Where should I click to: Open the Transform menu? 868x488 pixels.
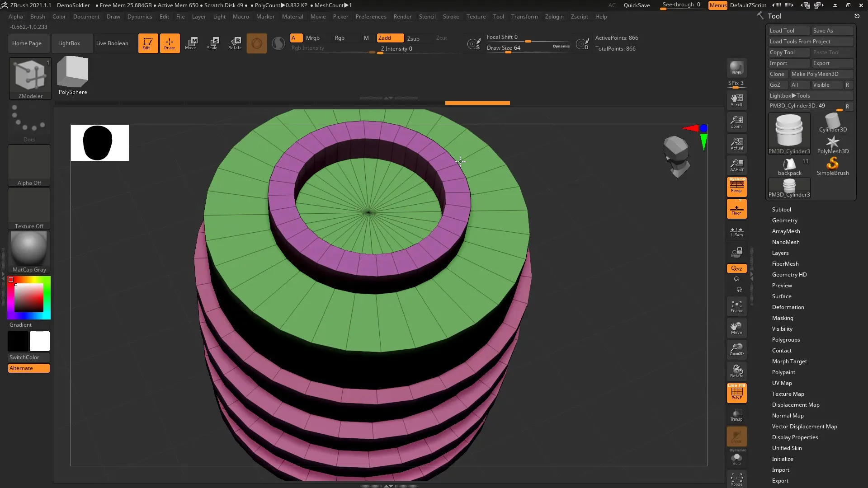pyautogui.click(x=524, y=17)
